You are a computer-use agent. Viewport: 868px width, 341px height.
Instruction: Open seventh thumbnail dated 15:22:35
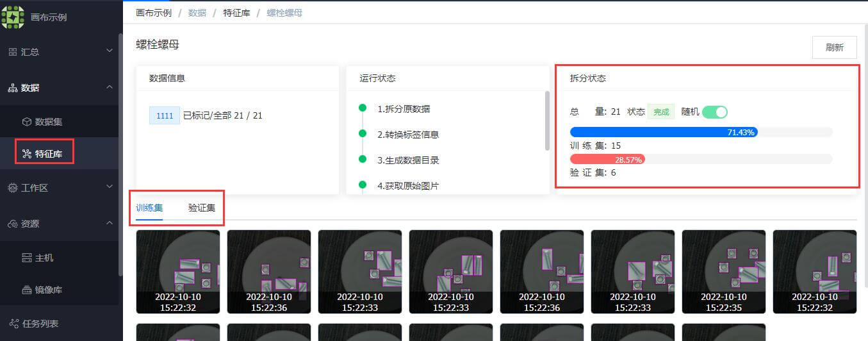[x=724, y=272]
